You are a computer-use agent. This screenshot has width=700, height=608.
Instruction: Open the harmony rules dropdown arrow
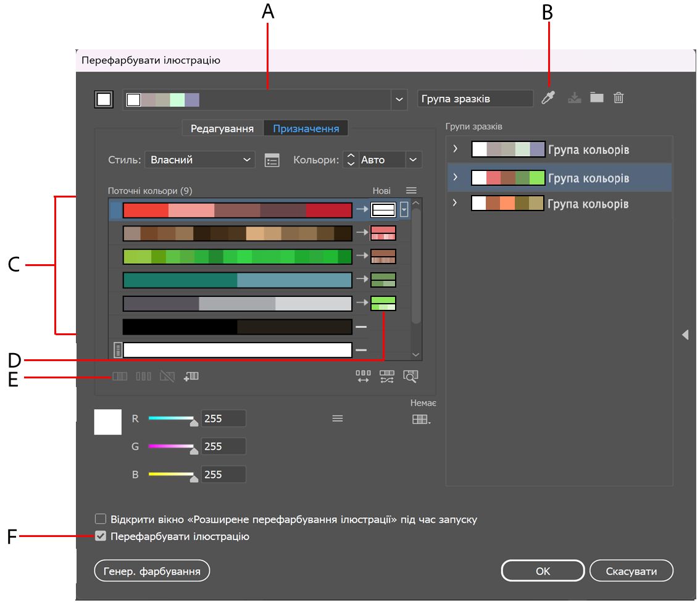coord(399,99)
